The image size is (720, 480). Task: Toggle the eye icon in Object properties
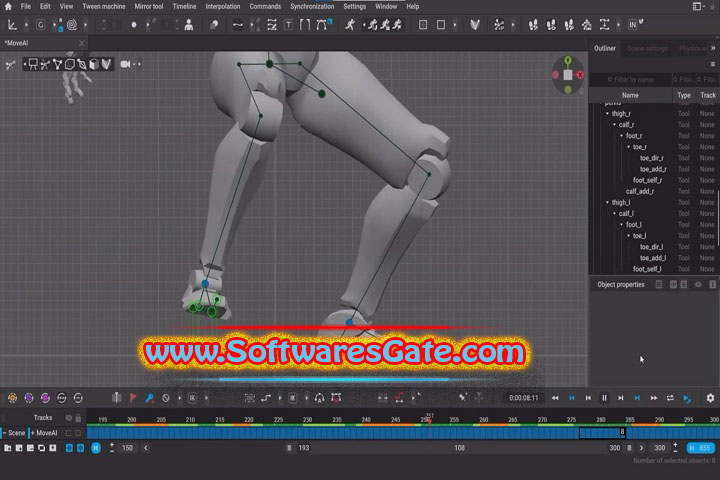tap(698, 285)
